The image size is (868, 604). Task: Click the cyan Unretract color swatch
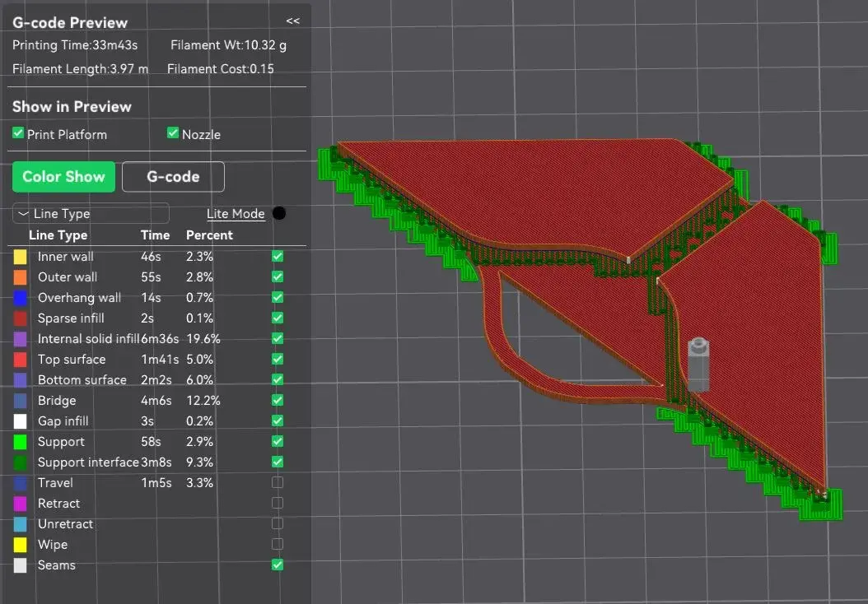(x=20, y=524)
